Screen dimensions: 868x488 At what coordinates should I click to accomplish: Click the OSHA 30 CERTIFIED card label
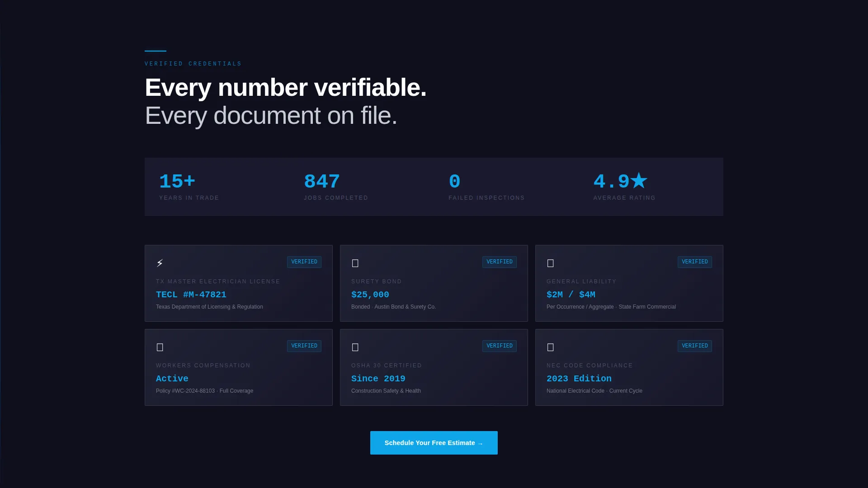tap(387, 366)
